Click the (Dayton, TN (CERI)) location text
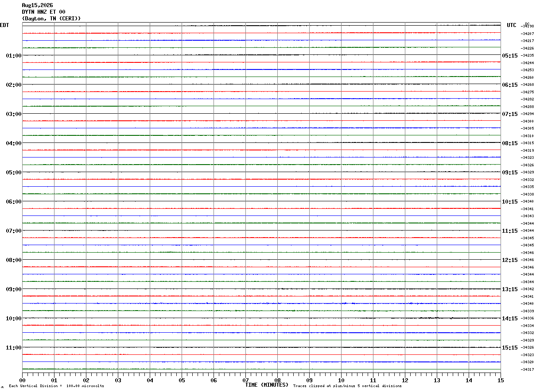 (51, 19)
